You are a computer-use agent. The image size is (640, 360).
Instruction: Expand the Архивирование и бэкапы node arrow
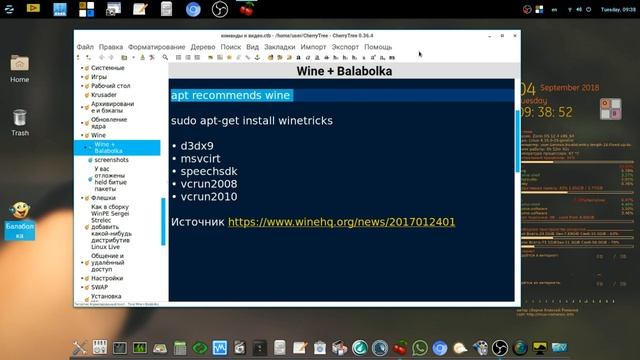[82, 107]
